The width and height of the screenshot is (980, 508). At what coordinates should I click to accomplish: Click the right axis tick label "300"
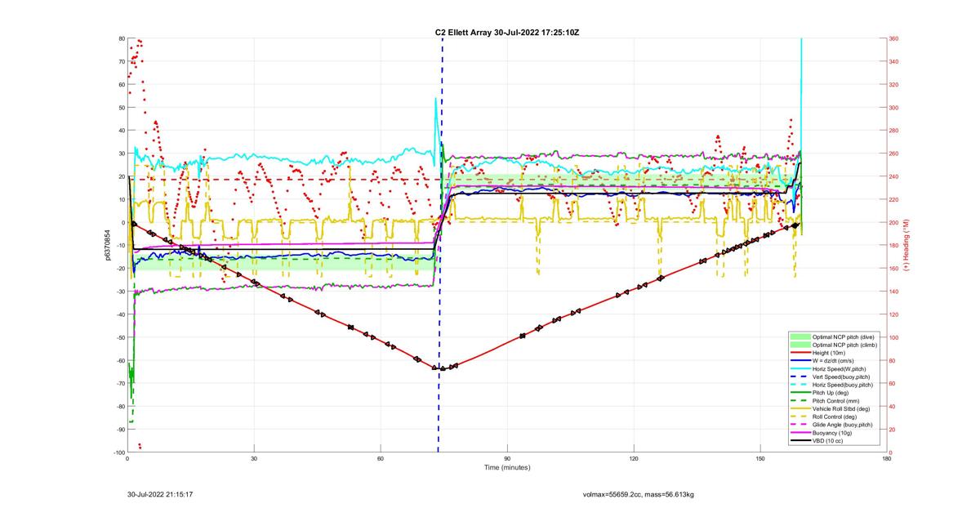click(x=893, y=108)
